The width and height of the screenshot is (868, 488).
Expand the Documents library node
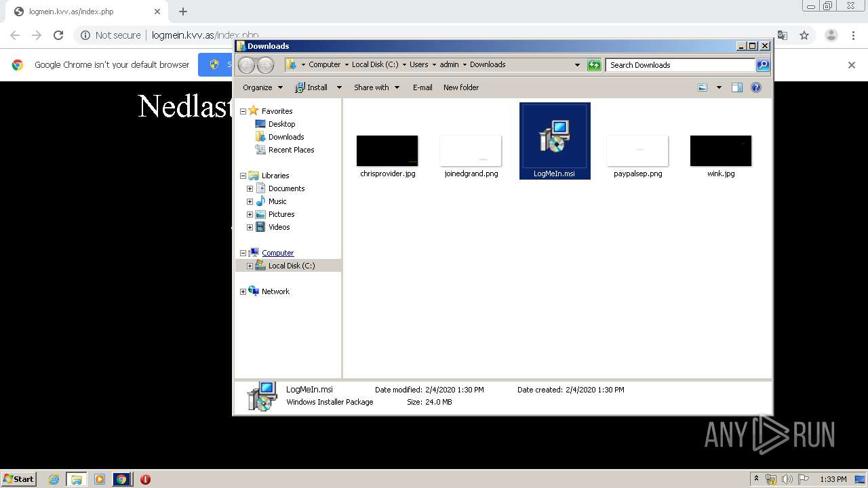250,188
